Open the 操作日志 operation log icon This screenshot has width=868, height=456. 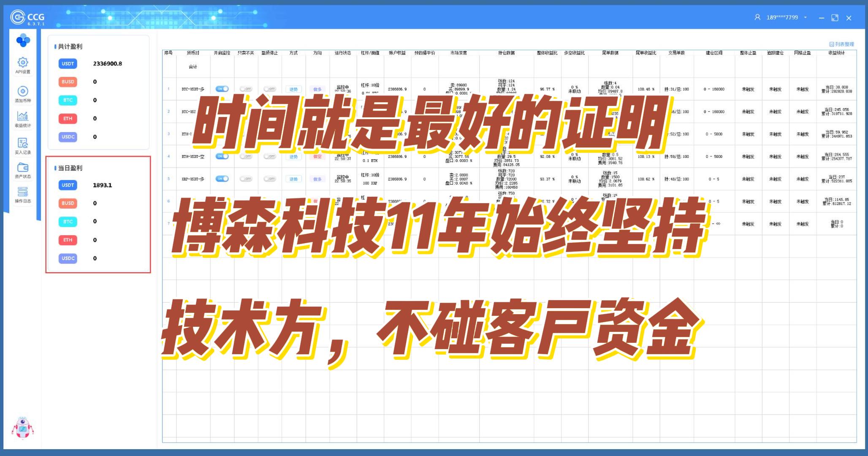[23, 192]
